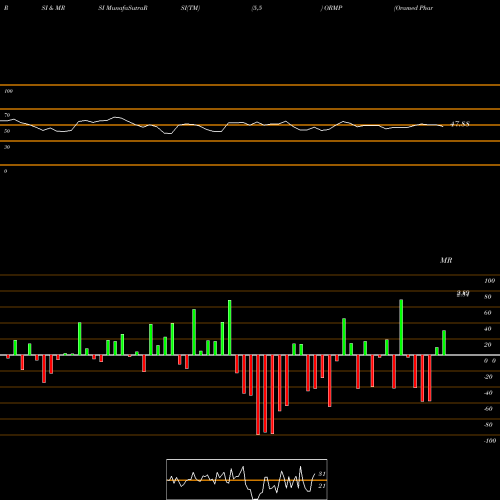Click the -100 label on MR axis
This screenshot has width=500, height=500.
pyautogui.click(x=490, y=441)
